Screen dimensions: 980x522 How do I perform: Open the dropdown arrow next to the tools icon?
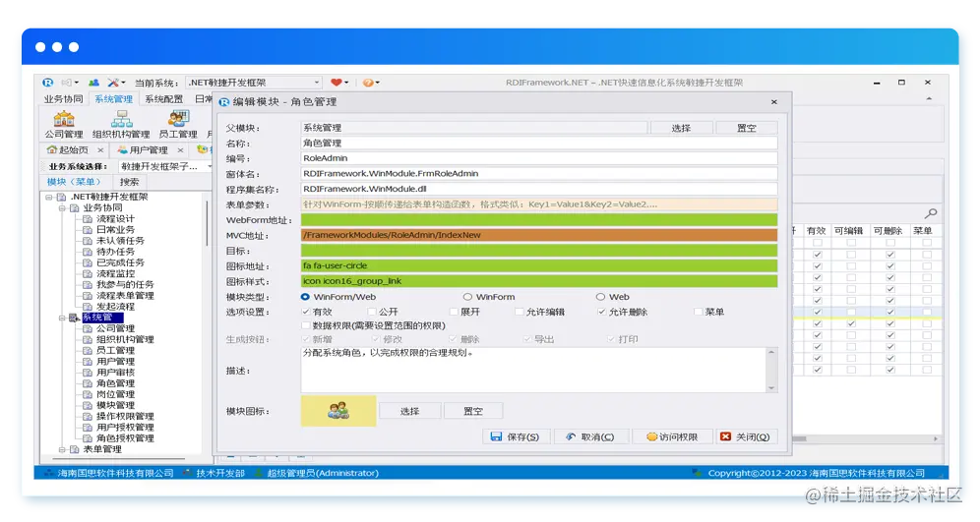[x=123, y=83]
